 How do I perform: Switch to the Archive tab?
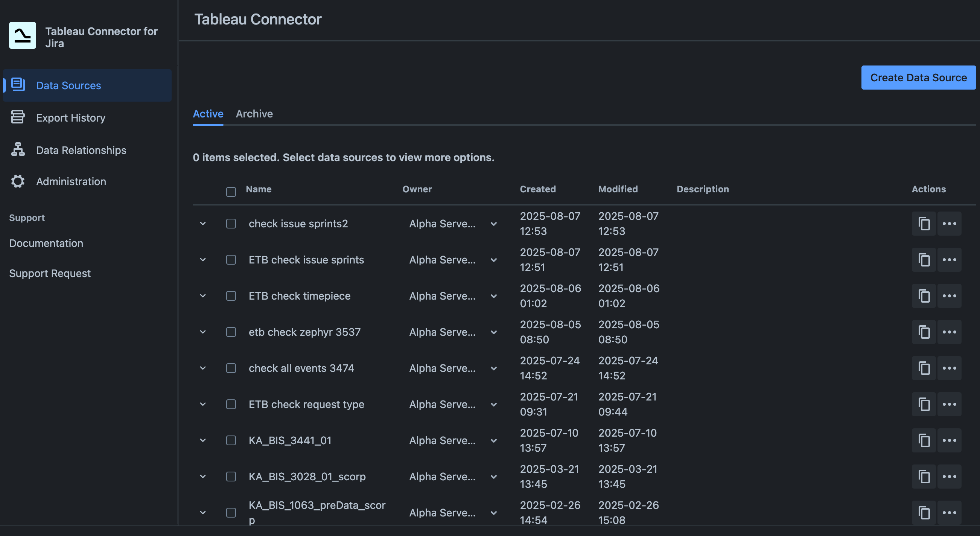(254, 114)
